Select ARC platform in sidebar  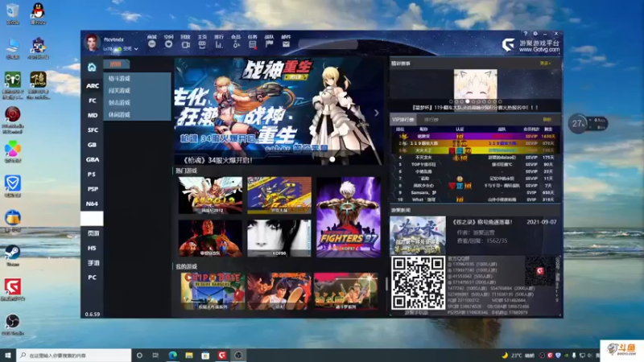click(93, 85)
